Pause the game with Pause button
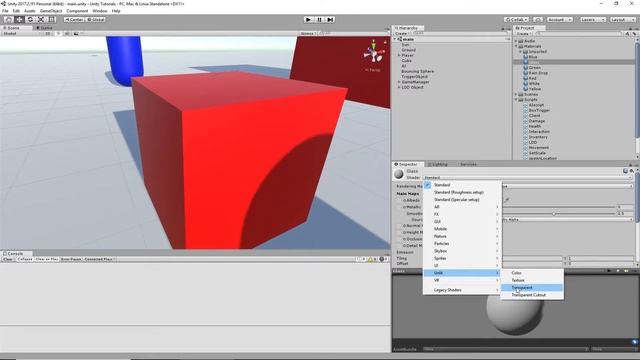Image resolution: width=640 pixels, height=360 pixels. pos(320,19)
